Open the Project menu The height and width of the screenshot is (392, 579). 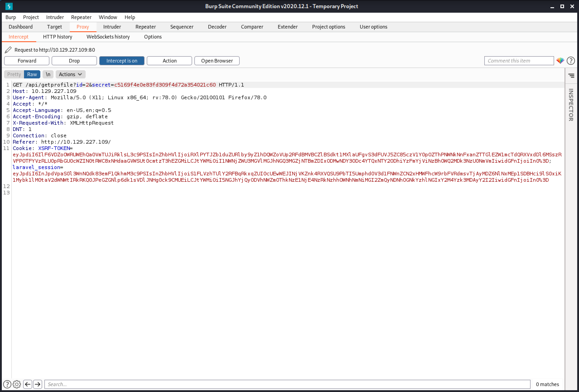(x=31, y=17)
